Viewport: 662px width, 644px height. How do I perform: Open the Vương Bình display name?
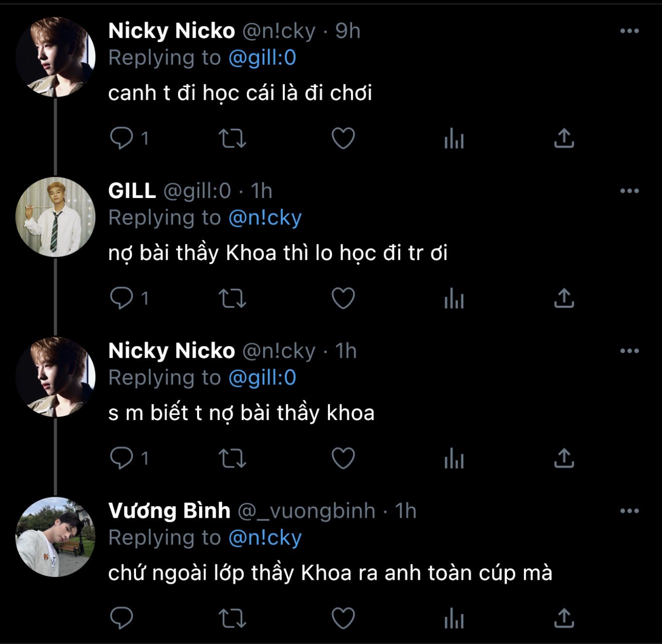pyautogui.click(x=169, y=511)
